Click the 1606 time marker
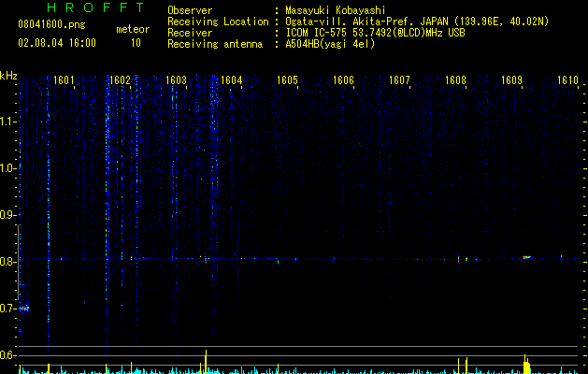Screen dimensions: 588x374 tap(343, 79)
